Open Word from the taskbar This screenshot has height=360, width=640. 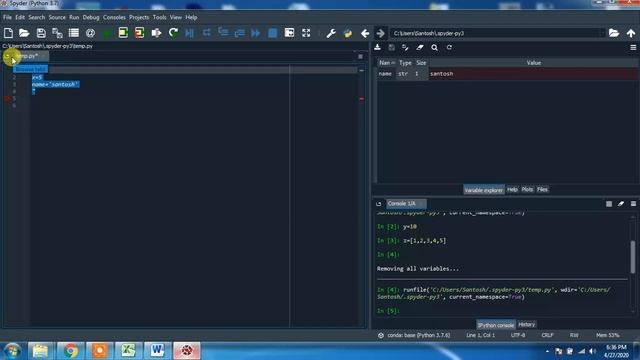tap(157, 351)
